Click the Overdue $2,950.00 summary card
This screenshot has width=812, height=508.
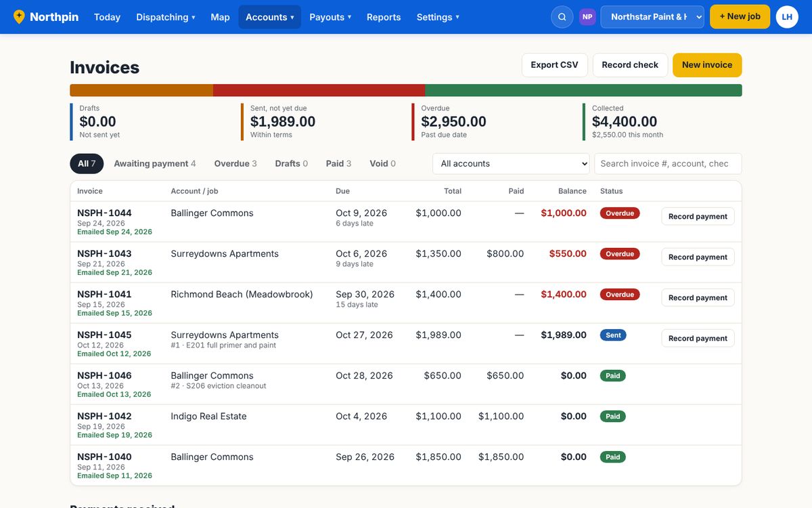tap(494, 122)
